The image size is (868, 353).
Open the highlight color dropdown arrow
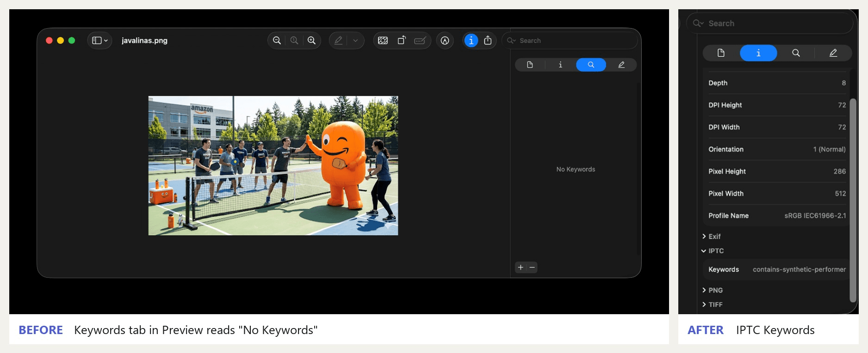(355, 41)
